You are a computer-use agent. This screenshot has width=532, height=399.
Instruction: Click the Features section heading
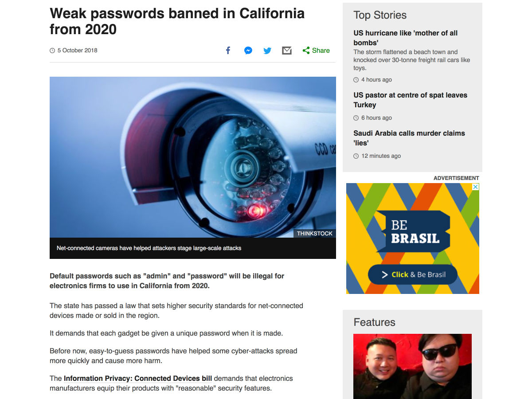point(374,322)
